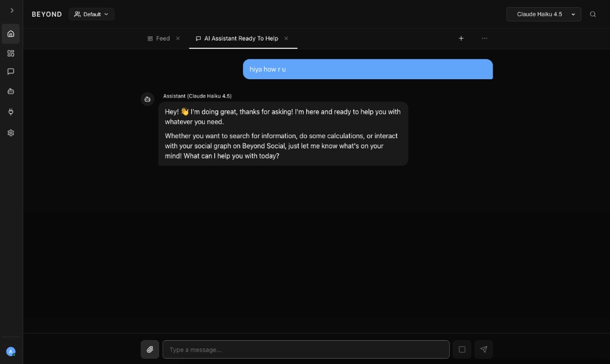Open the chat messages sidebar icon
Image resolution: width=610 pixels, height=364 pixels.
pyautogui.click(x=10, y=71)
